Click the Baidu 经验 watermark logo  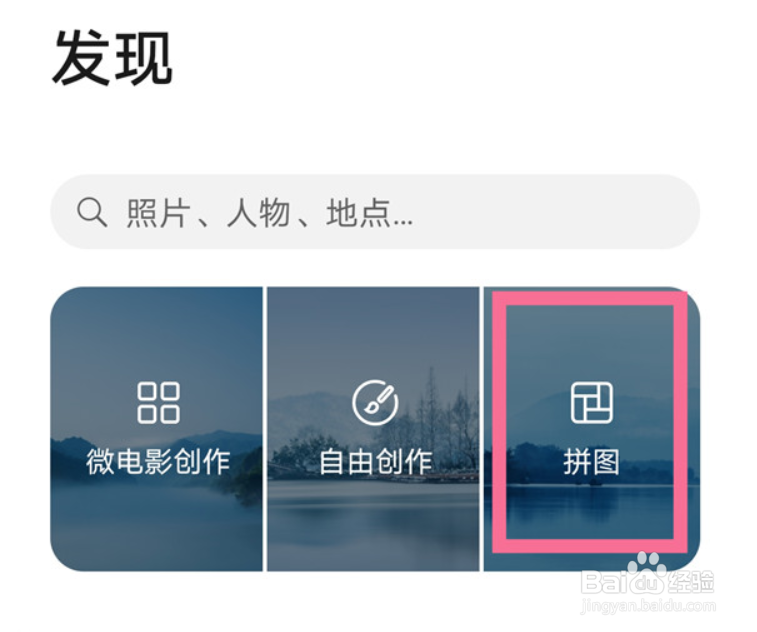click(x=647, y=579)
